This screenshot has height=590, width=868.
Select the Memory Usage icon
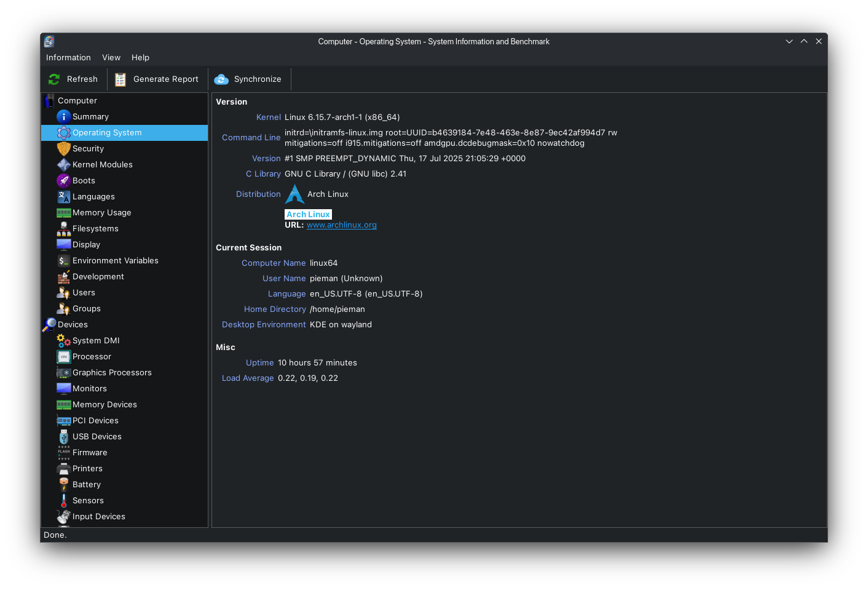(x=63, y=212)
